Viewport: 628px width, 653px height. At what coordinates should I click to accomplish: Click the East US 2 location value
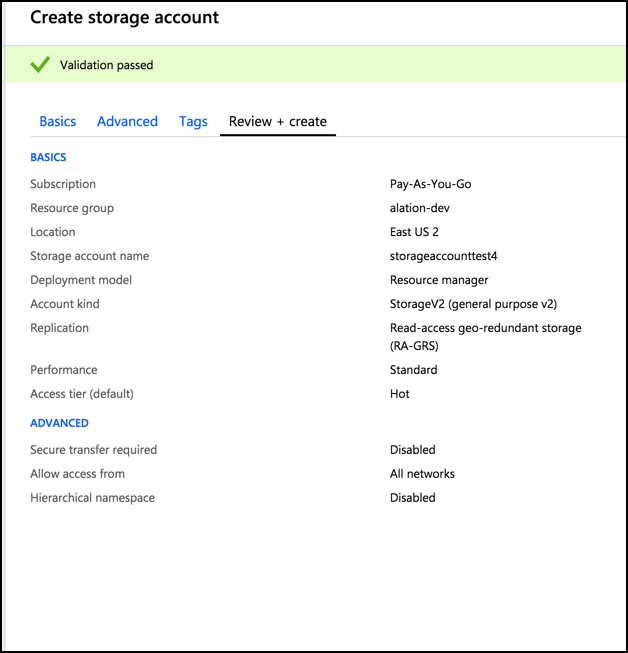point(414,232)
